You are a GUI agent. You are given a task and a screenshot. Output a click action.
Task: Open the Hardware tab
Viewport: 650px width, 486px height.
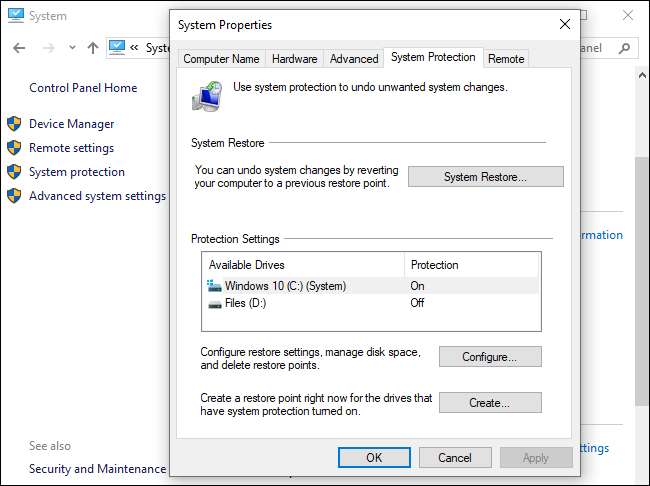[294, 59]
